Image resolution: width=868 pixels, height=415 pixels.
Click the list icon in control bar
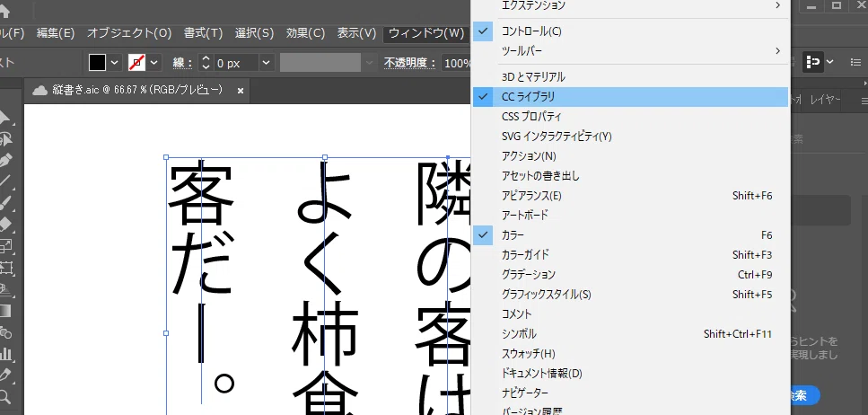coord(855,63)
